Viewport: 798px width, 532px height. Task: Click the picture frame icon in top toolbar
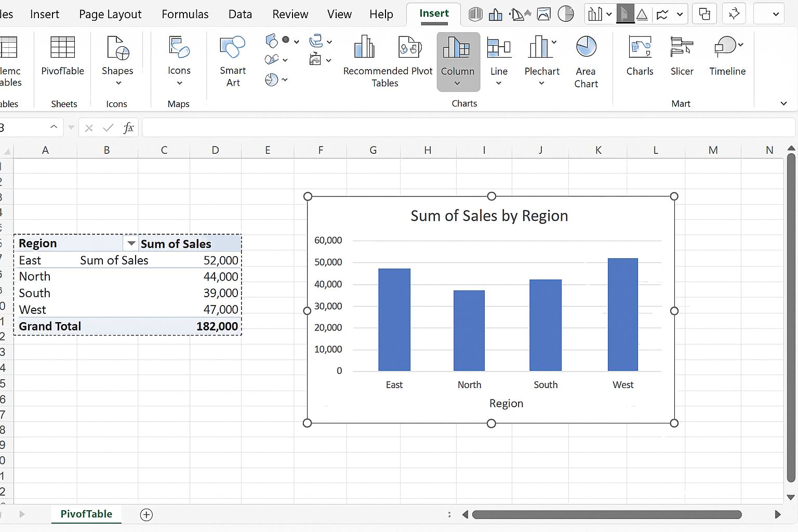pos(544,14)
